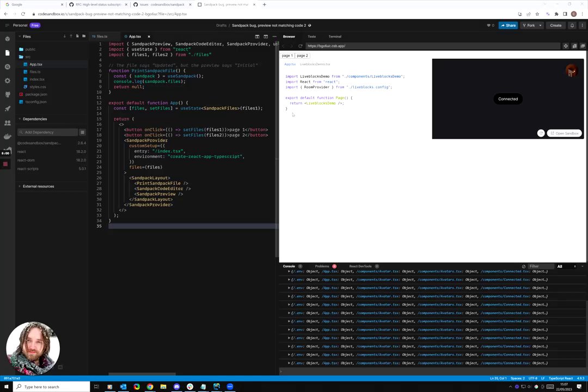This screenshot has height=392, width=588.
Task: Select the App.tsx editor tab
Action: [x=134, y=36]
